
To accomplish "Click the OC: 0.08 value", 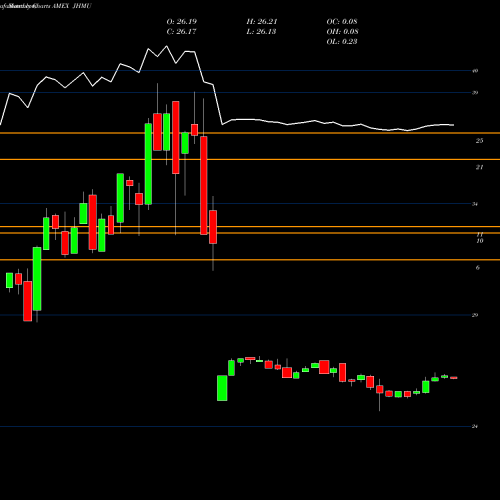I will (x=342, y=22).
